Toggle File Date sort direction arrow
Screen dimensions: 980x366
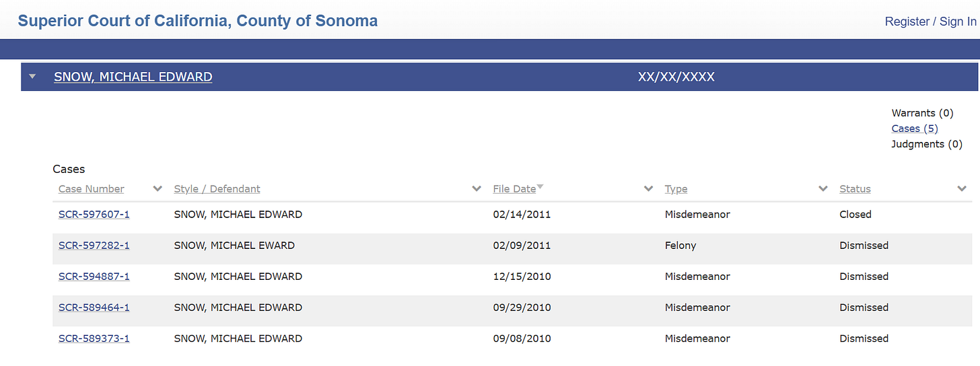tap(540, 187)
